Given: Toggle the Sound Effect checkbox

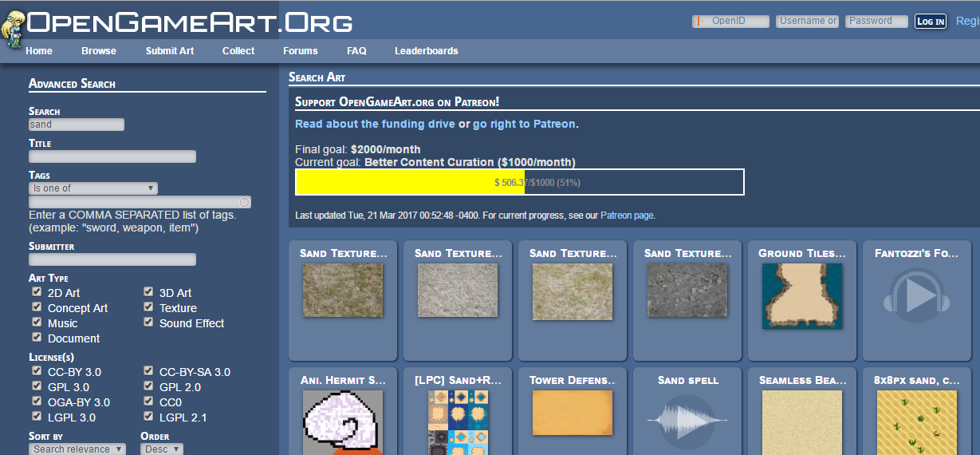Looking at the screenshot, I should click(x=148, y=322).
